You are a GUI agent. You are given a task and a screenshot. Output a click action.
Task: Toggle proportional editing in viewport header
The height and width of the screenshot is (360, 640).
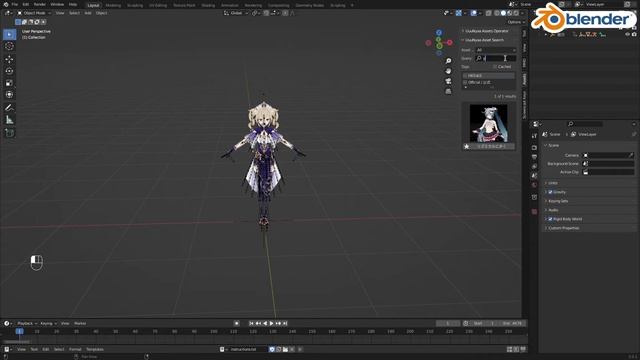pyautogui.click(x=285, y=13)
